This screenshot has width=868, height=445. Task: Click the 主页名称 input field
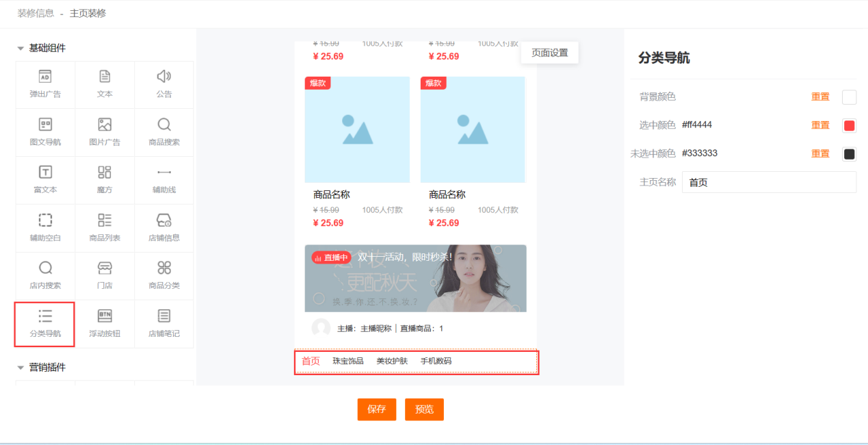[768, 183]
